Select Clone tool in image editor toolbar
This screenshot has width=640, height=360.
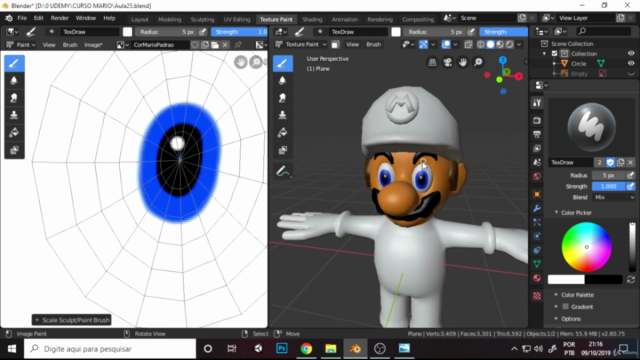click(14, 115)
